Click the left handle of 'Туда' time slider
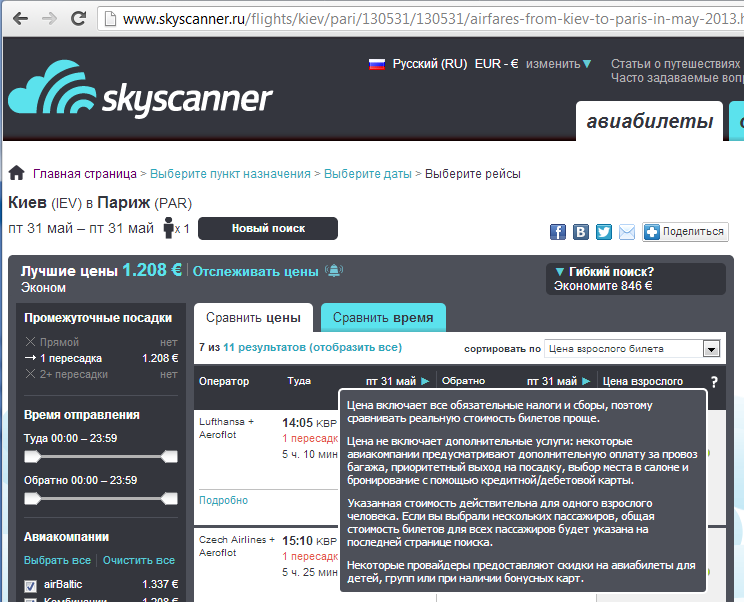Viewport: 744px width, 602px height. click(x=32, y=456)
